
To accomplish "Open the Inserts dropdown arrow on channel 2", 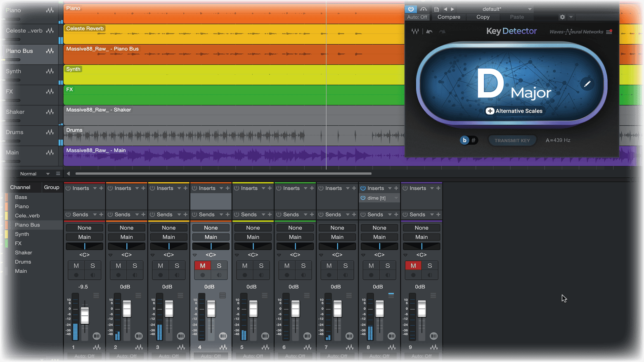I will 137,188.
